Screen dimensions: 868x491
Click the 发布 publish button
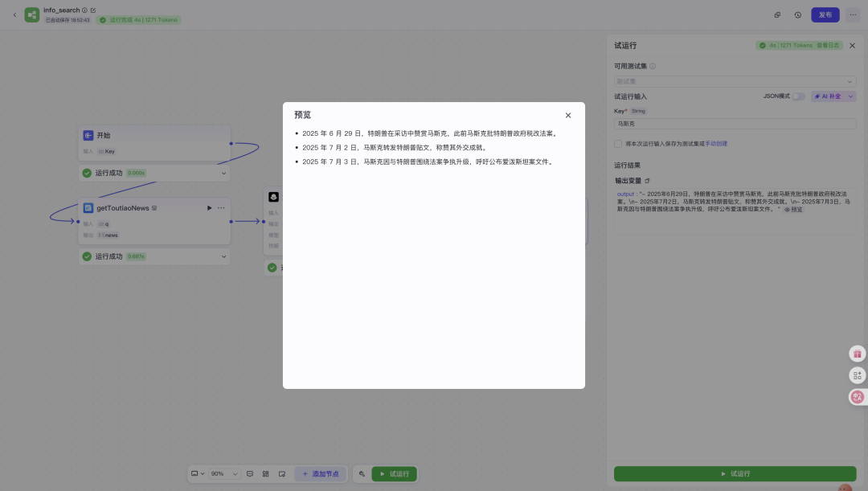[825, 14]
